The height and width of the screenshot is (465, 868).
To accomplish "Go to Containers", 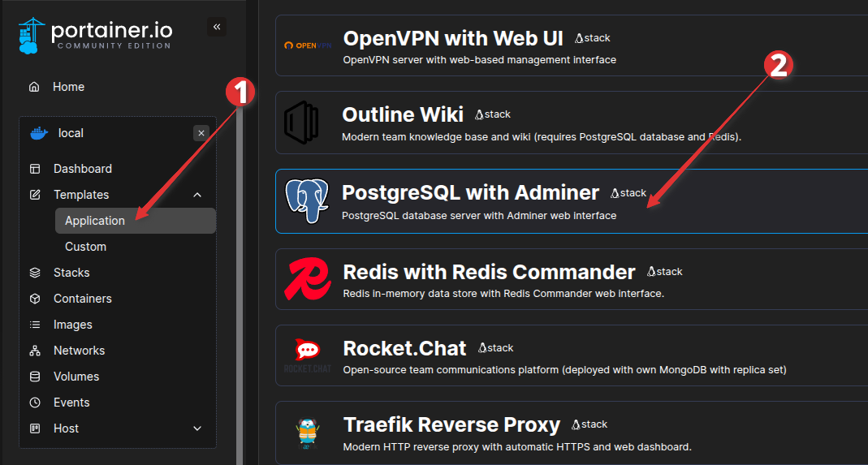I will [x=83, y=299].
